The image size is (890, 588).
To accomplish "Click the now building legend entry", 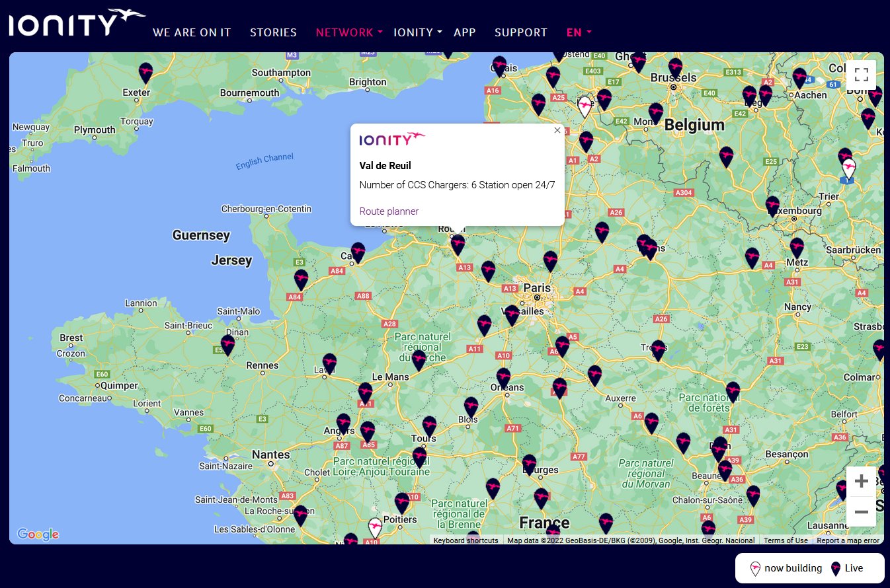I will coord(786,568).
